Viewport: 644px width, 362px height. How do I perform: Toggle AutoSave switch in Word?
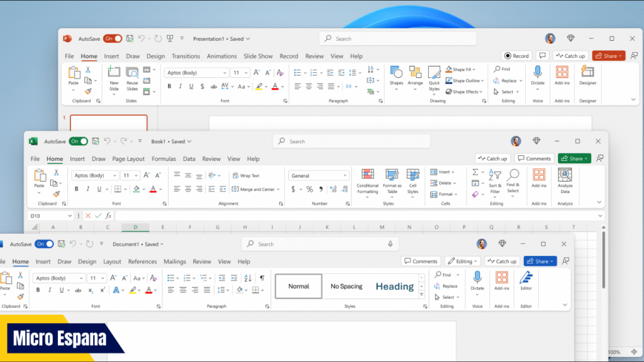click(44, 244)
